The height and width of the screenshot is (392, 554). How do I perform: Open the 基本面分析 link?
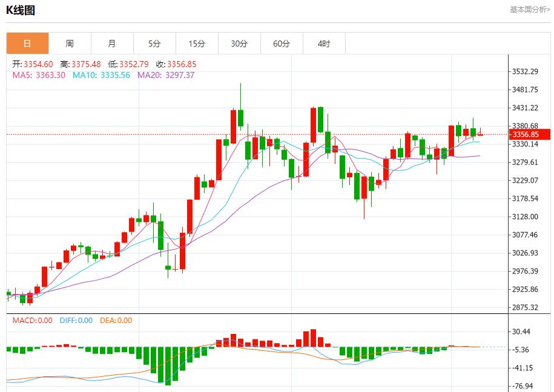point(530,10)
